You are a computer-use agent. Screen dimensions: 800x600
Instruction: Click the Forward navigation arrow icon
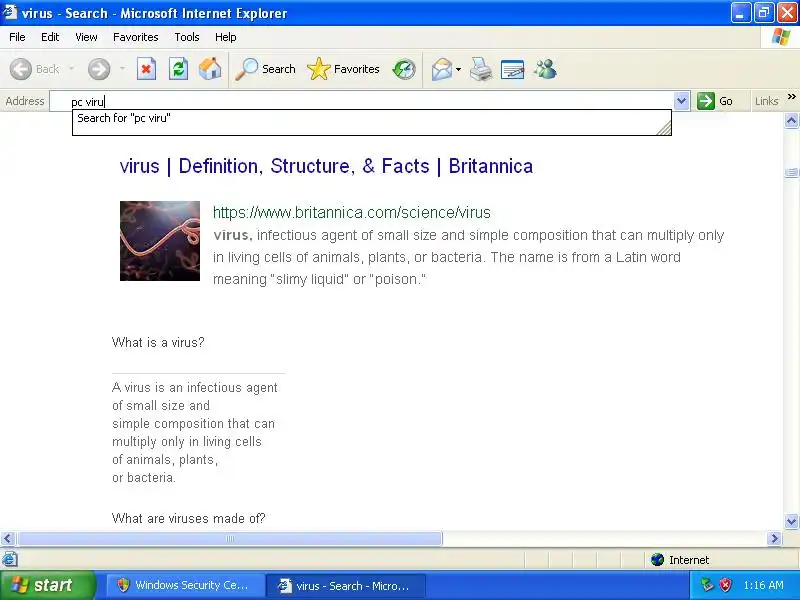99,69
